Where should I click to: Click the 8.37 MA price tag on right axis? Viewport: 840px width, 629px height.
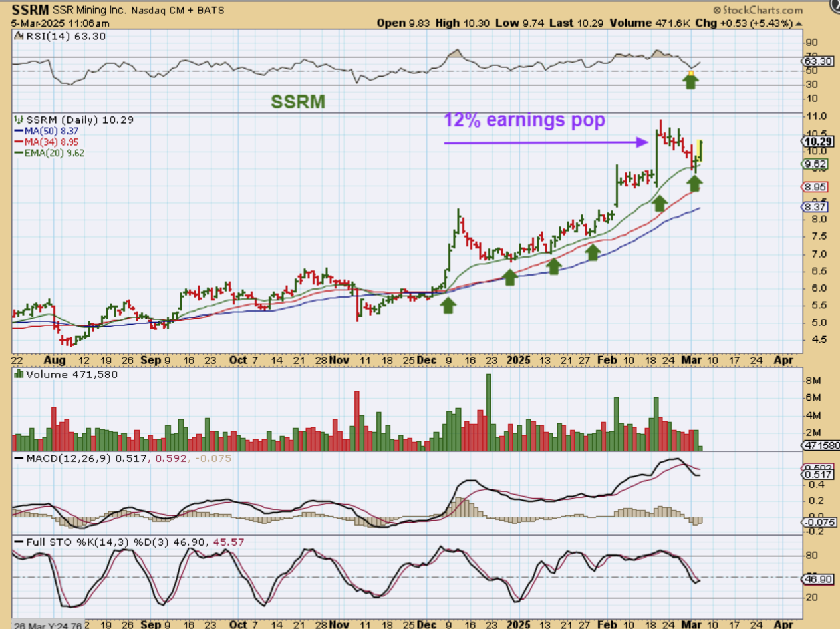[x=815, y=207]
